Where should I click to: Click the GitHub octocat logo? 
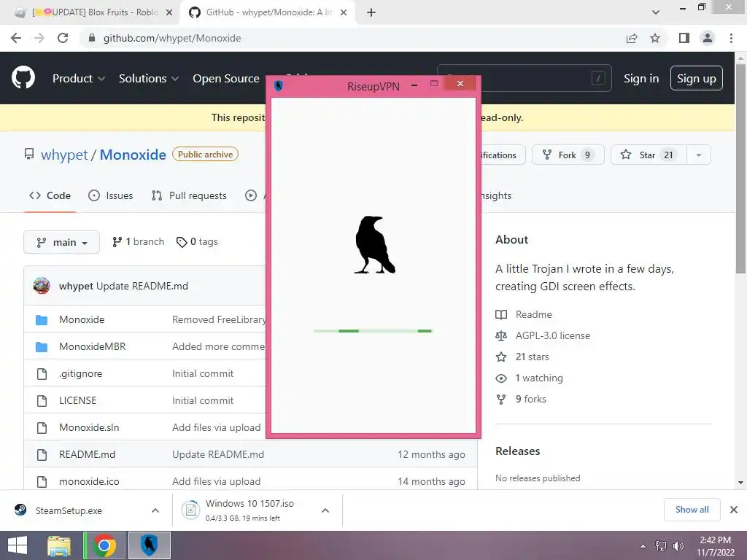click(x=23, y=78)
